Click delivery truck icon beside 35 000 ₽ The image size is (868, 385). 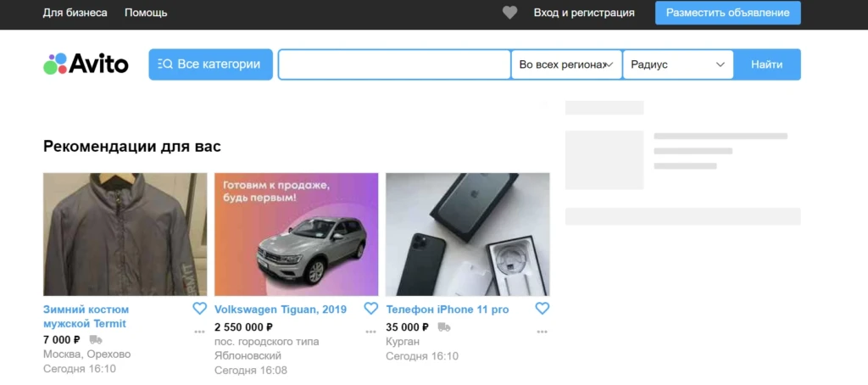[444, 326]
